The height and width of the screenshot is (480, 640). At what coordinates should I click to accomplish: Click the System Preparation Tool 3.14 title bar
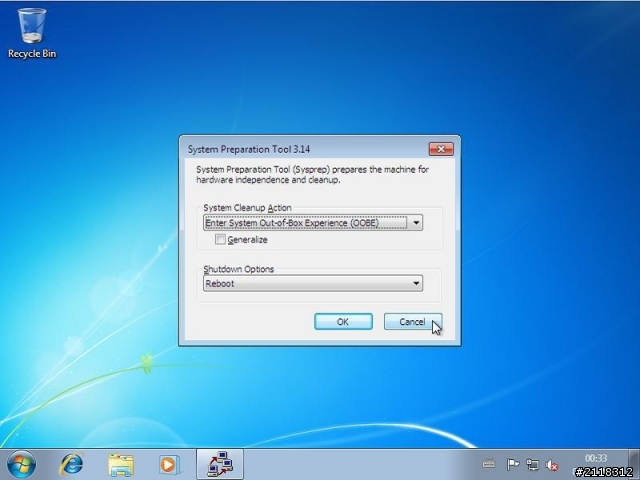tap(306, 149)
